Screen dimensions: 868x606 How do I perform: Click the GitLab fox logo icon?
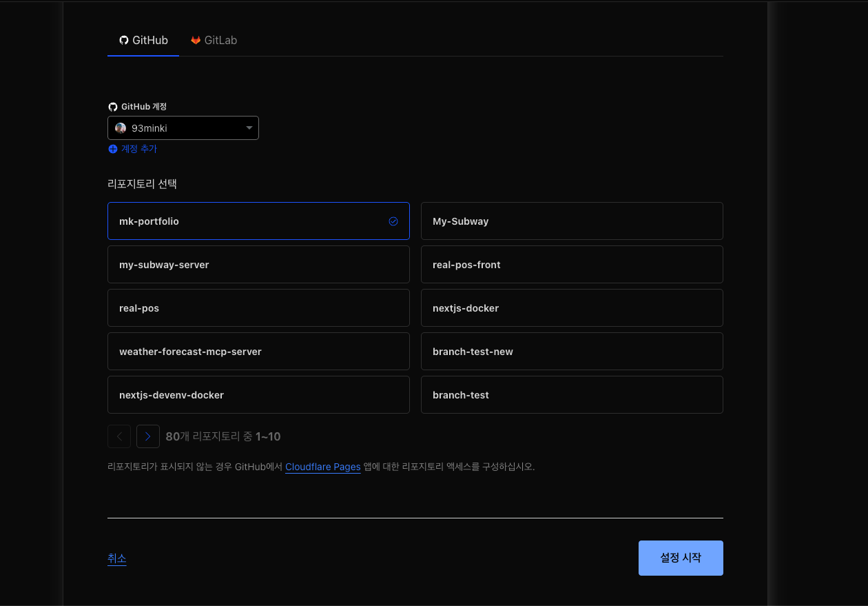196,41
